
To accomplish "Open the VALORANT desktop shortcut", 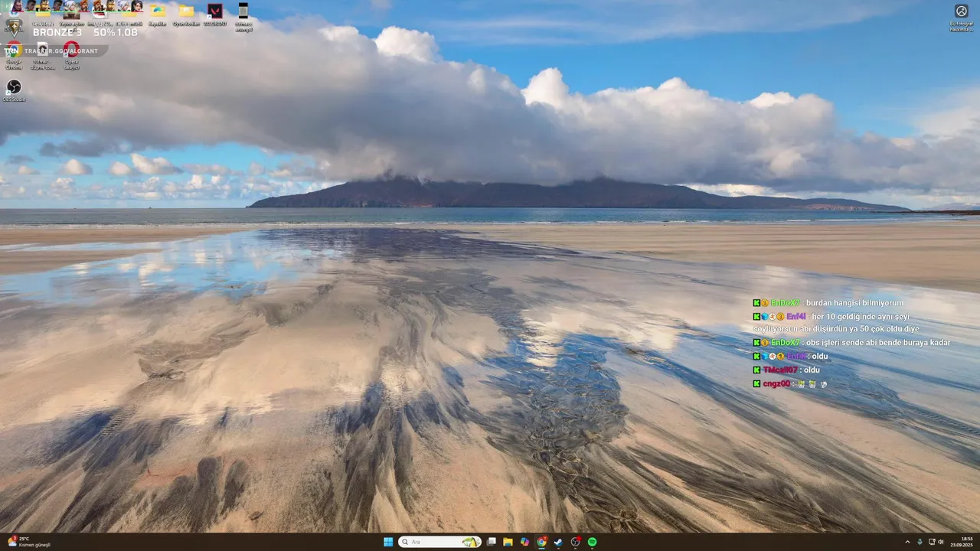I will [215, 15].
